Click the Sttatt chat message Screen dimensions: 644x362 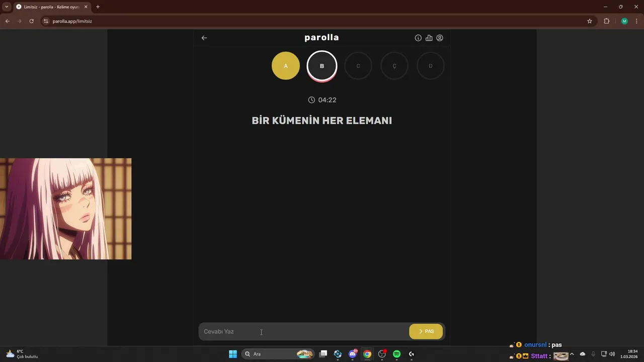(539, 356)
